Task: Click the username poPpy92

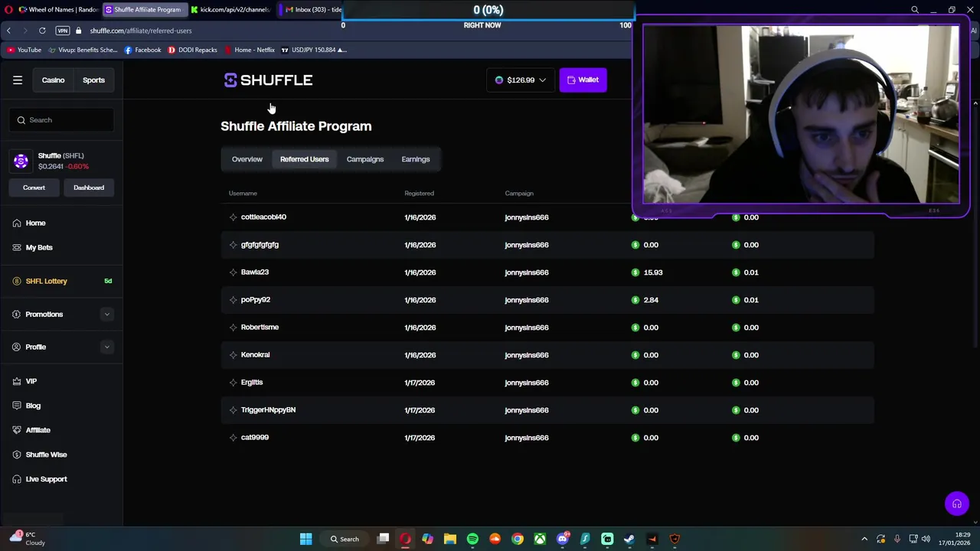Action: (x=256, y=300)
